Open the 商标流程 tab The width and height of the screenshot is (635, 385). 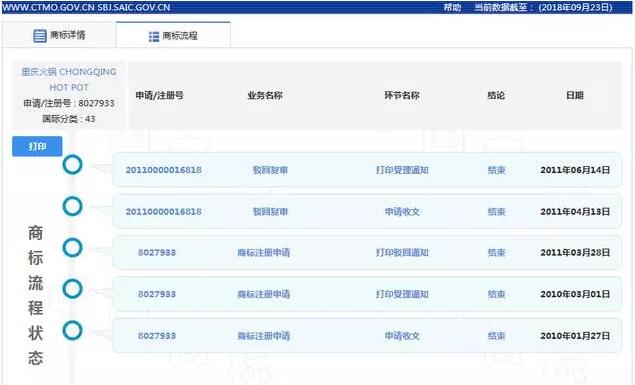pos(173,36)
